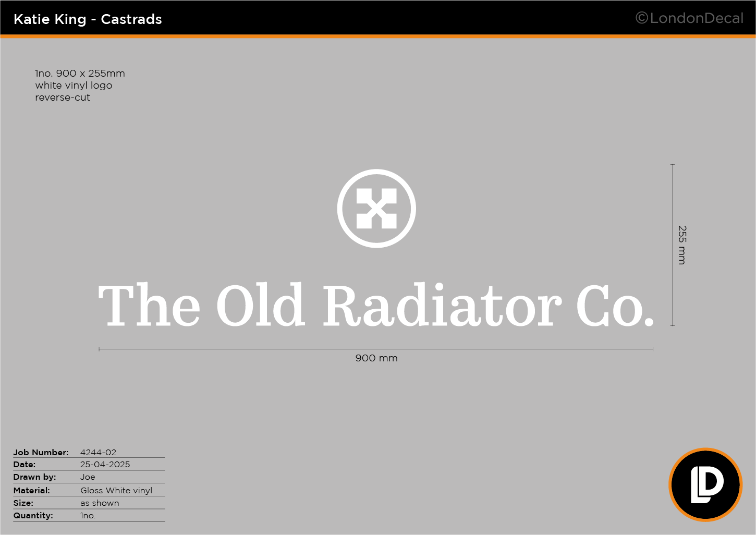Select the date value 25-04-2025
This screenshot has width=756, height=535.
pos(105,465)
